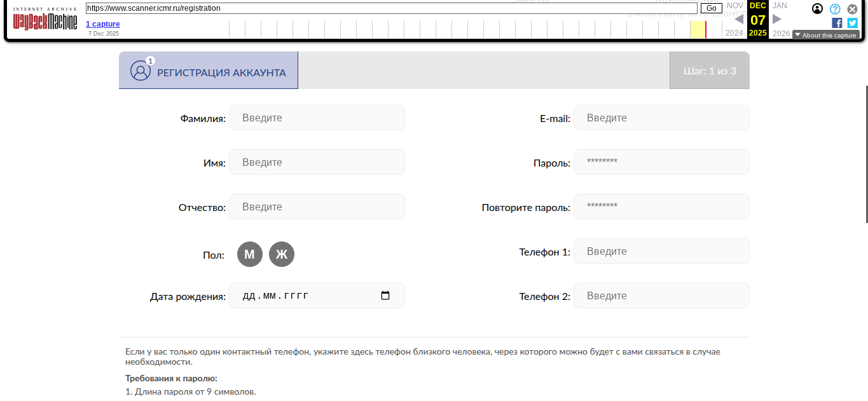Screen dimensions: 868x401
Task: Open the Wayback user account icon
Action: pyautogui.click(x=818, y=9)
